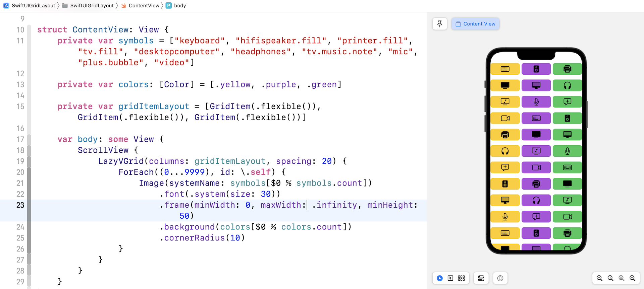Click the code folding ribbon beside line 19
Viewport: 644px width, 289px height.
[x=29, y=161]
